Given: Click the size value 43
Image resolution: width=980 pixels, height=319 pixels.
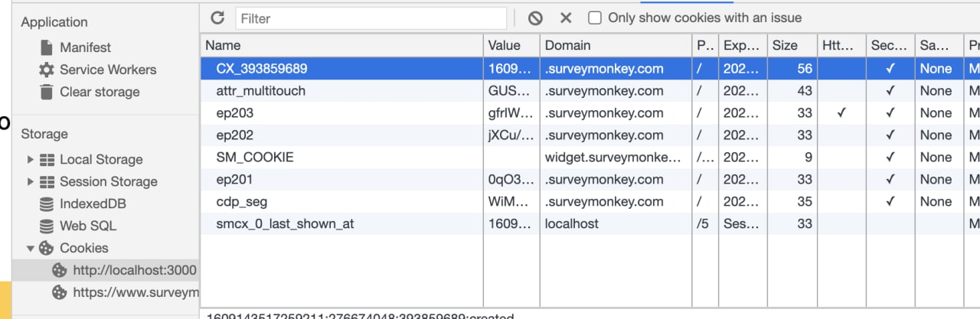Looking at the screenshot, I should tap(804, 90).
